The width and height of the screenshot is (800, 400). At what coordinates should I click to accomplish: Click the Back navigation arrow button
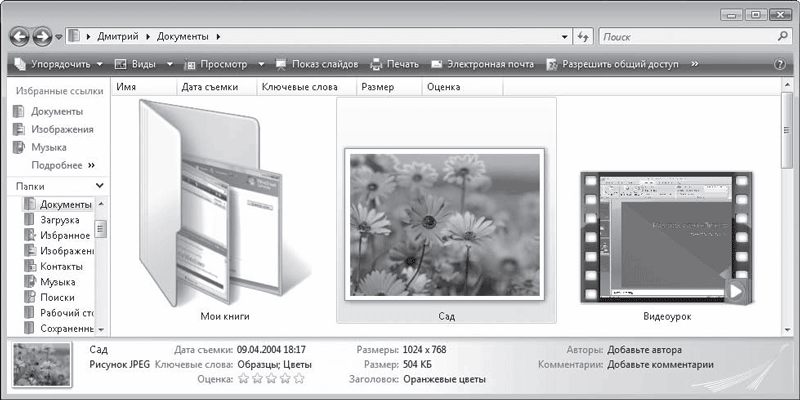[x=20, y=36]
